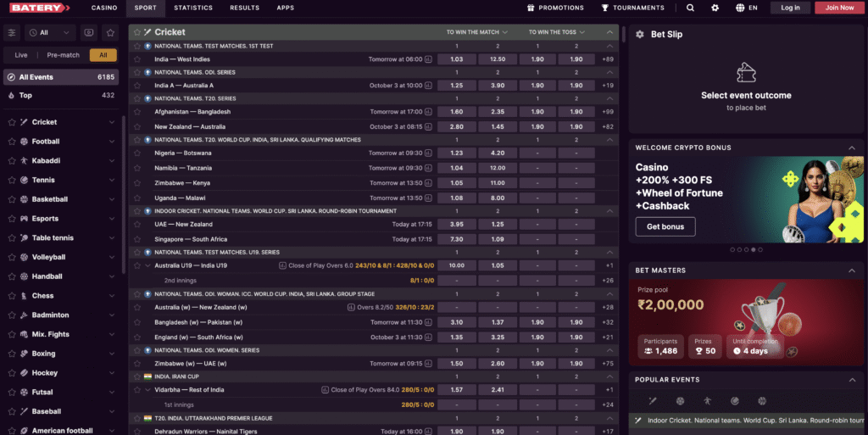868x435 pixels.
Task: Select cricket bat icon in Popular Events
Action: 653,401
